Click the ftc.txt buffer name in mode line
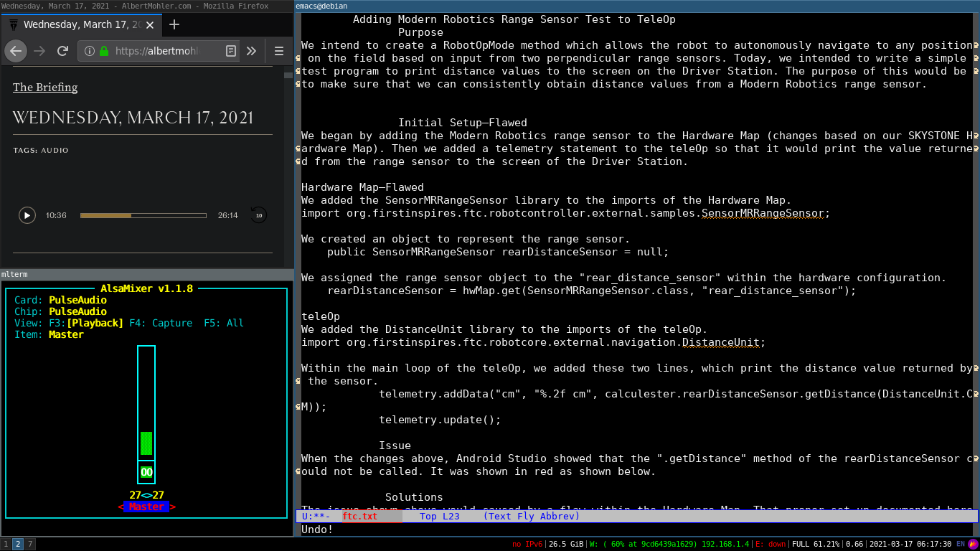 coord(360,516)
